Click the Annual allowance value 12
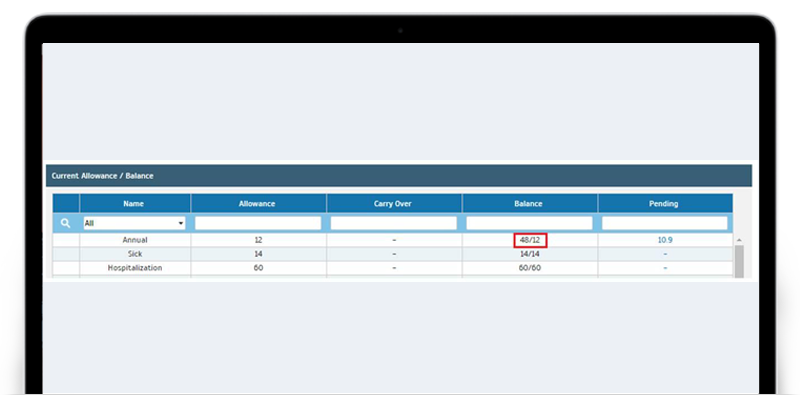The image size is (800, 395). point(258,240)
